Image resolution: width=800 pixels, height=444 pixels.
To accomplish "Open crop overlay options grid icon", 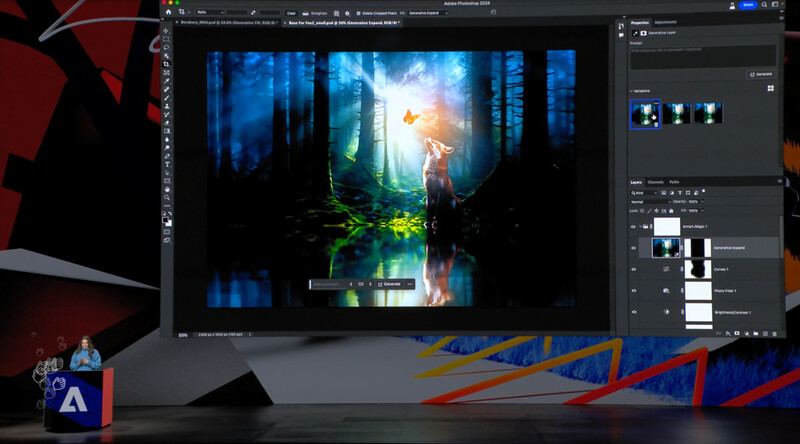I will 336,13.
